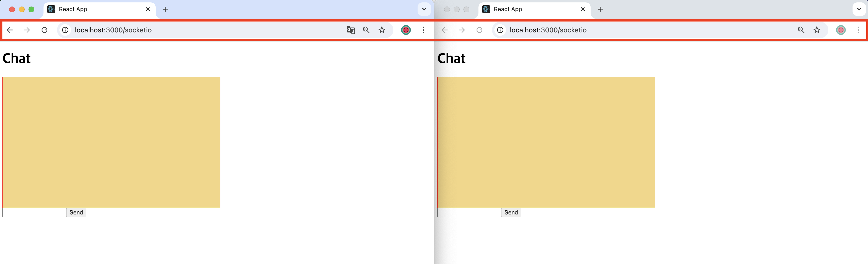868x264 pixels.
Task: Open three-dot Chrome menu in right window
Action: [858, 30]
